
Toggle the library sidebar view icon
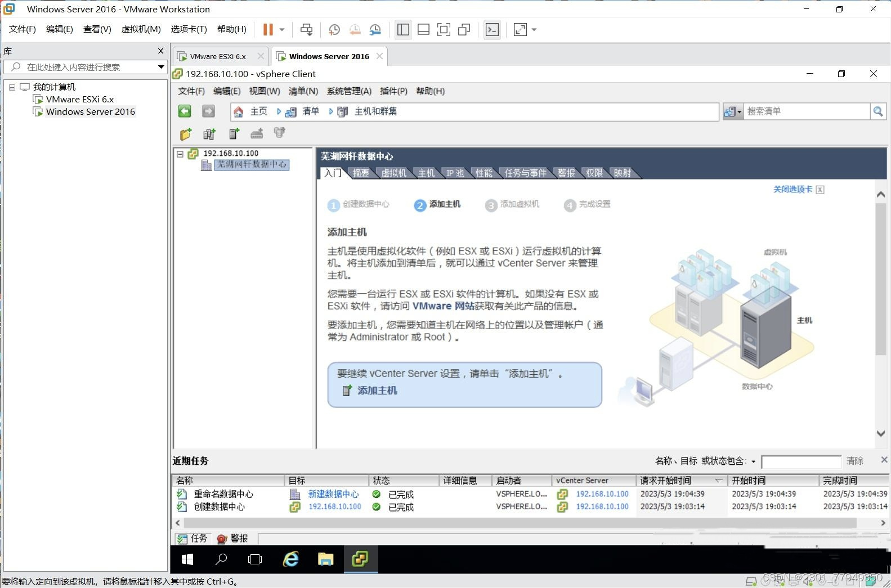click(403, 29)
